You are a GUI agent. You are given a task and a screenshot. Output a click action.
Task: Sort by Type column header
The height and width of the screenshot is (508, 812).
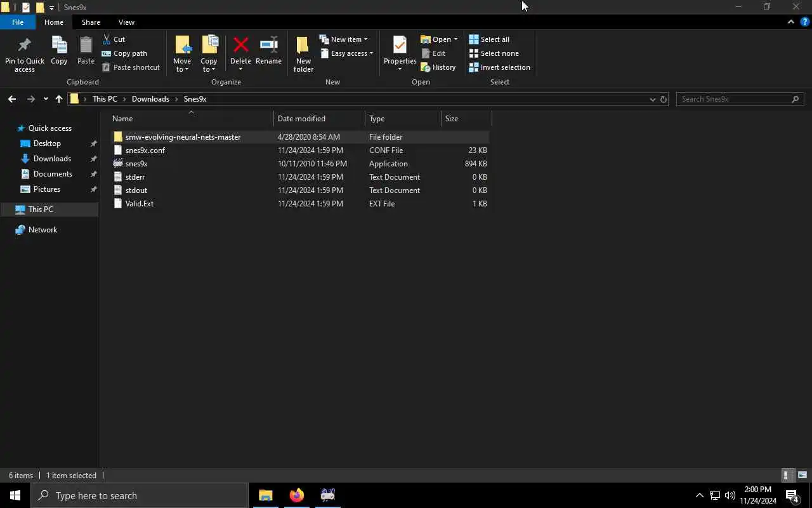(403, 119)
